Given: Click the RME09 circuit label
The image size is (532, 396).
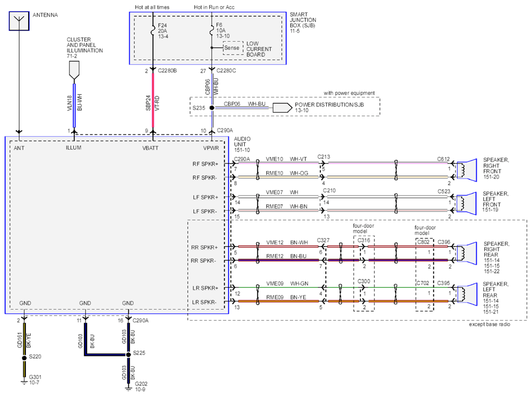Looking at the screenshot, I should click(275, 297).
